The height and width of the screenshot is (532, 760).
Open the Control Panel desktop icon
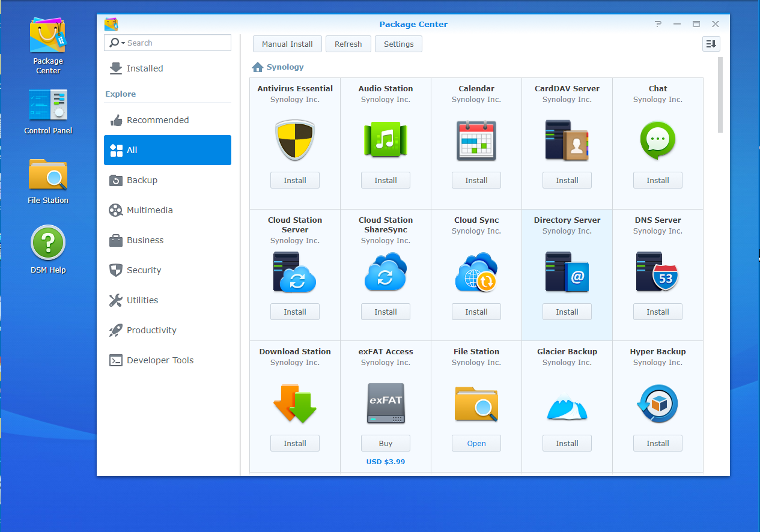click(x=48, y=106)
